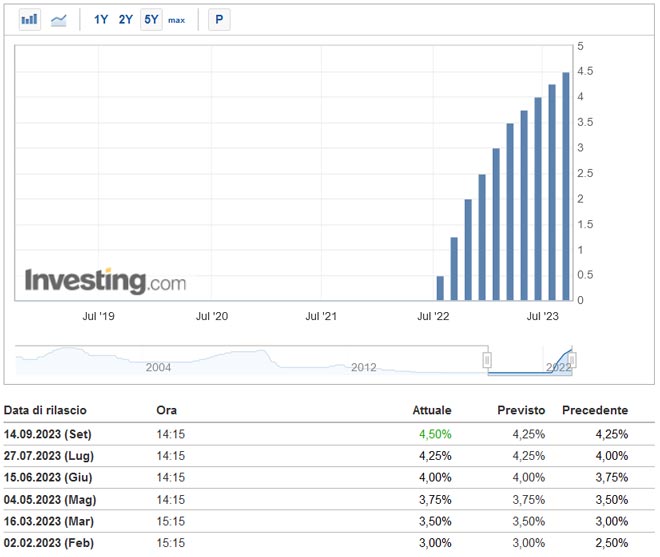The image size is (660, 557).
Task: Click the 2012 area in the navigator
Action: 363,366
